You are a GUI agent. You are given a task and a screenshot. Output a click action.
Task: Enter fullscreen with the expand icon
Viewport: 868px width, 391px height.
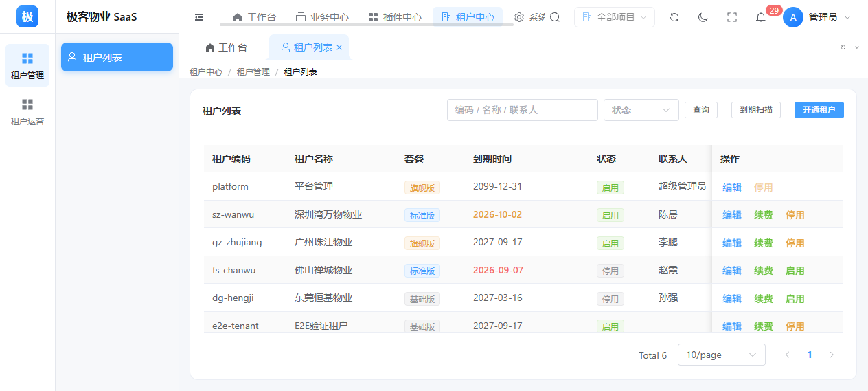[x=732, y=17]
